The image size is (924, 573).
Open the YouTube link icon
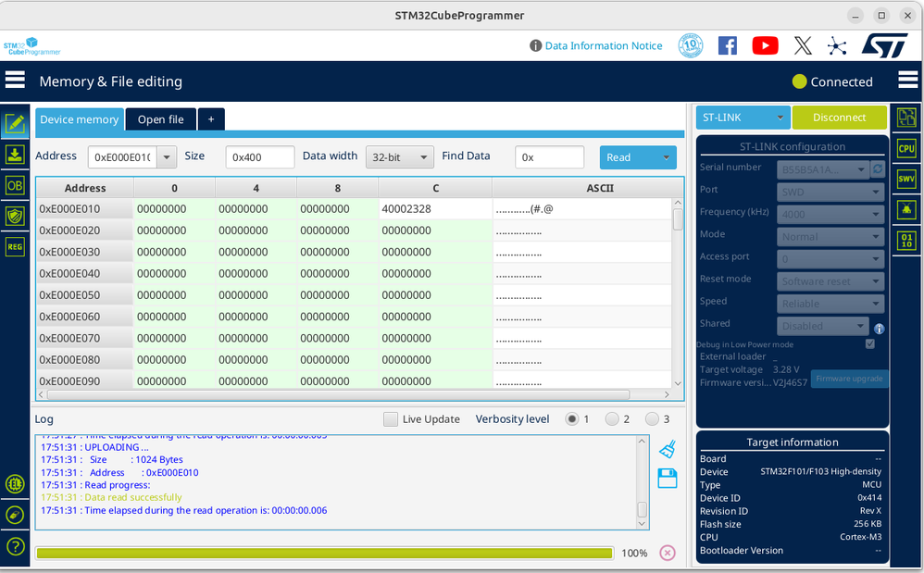pos(765,45)
